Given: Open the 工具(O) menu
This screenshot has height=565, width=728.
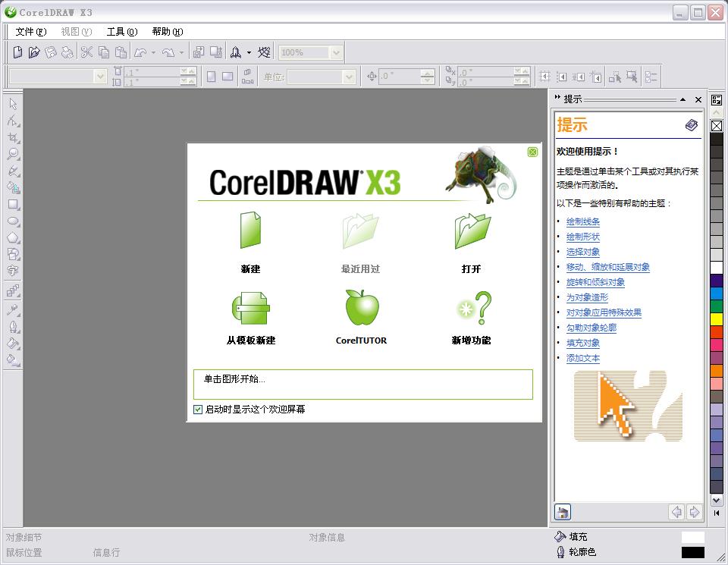Looking at the screenshot, I should pyautogui.click(x=122, y=32).
